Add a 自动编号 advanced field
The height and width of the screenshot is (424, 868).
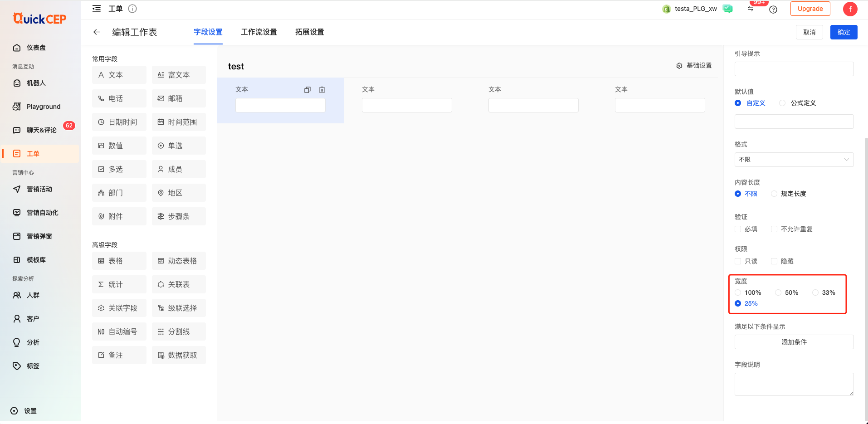(119, 331)
